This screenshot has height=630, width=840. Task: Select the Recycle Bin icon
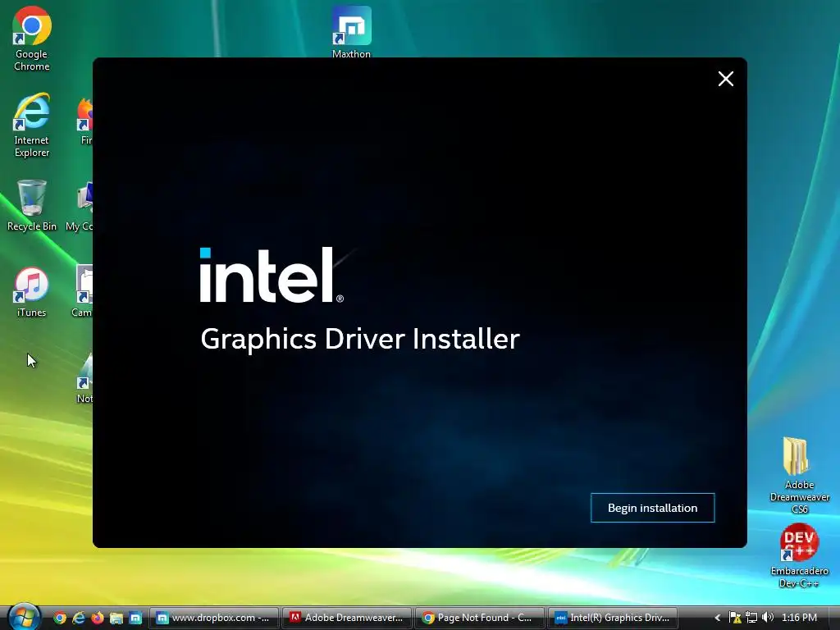click(x=32, y=206)
